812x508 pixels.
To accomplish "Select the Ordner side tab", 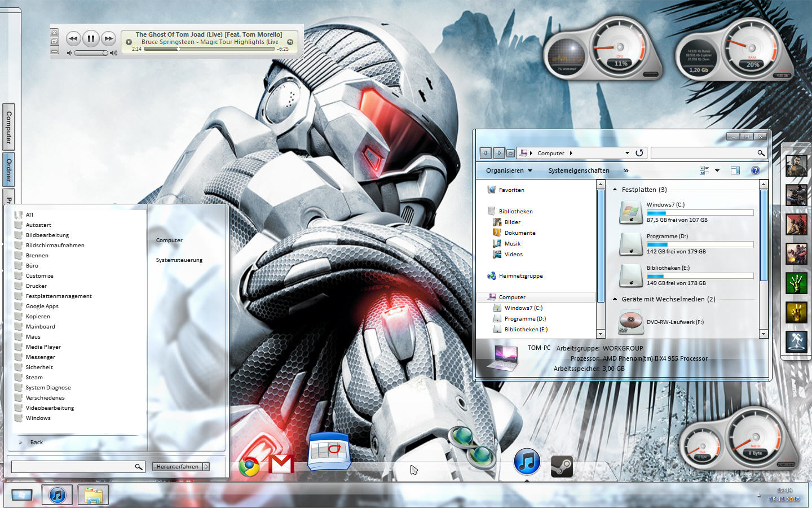I will 9,170.
